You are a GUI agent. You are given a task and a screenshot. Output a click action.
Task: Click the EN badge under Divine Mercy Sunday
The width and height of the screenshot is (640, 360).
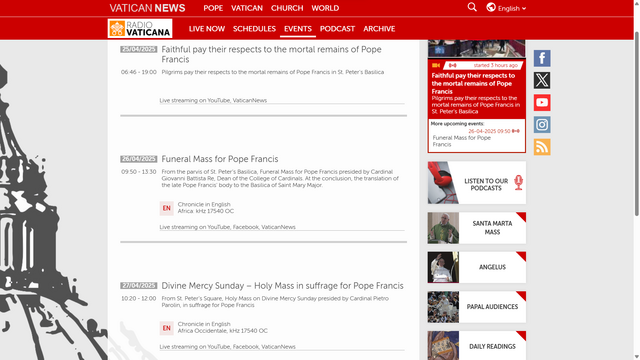(x=167, y=328)
